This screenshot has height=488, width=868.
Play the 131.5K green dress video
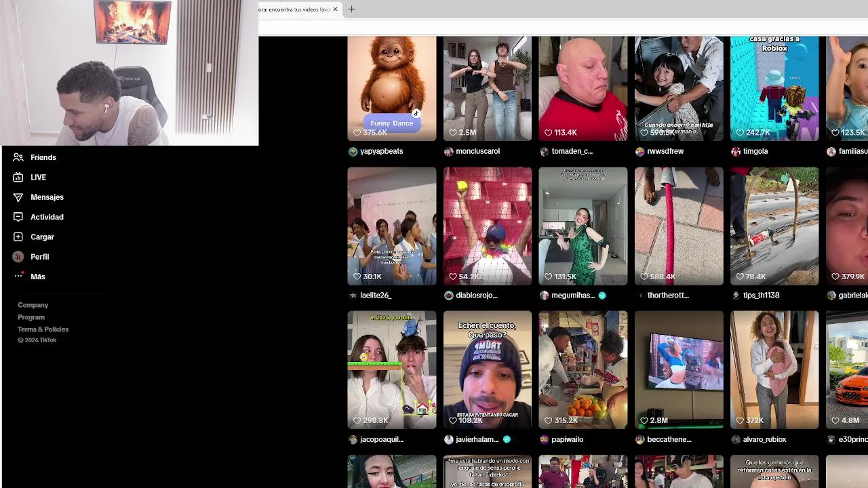[x=583, y=226]
